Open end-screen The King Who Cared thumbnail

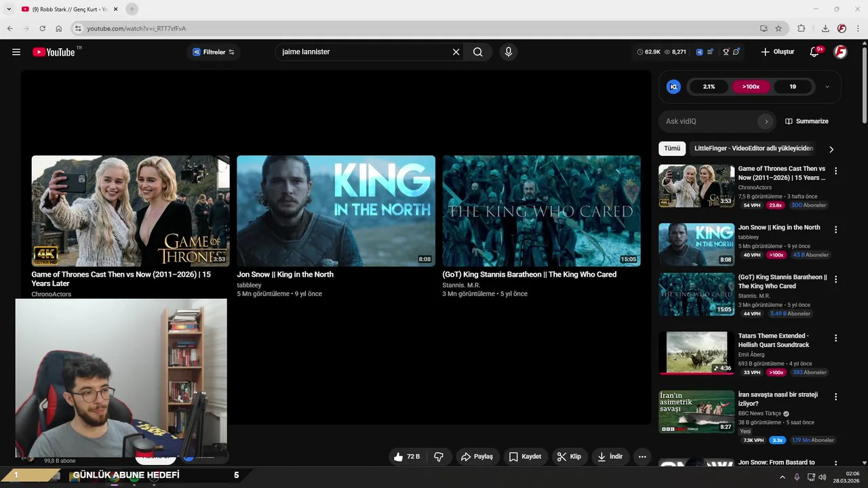pos(541,211)
